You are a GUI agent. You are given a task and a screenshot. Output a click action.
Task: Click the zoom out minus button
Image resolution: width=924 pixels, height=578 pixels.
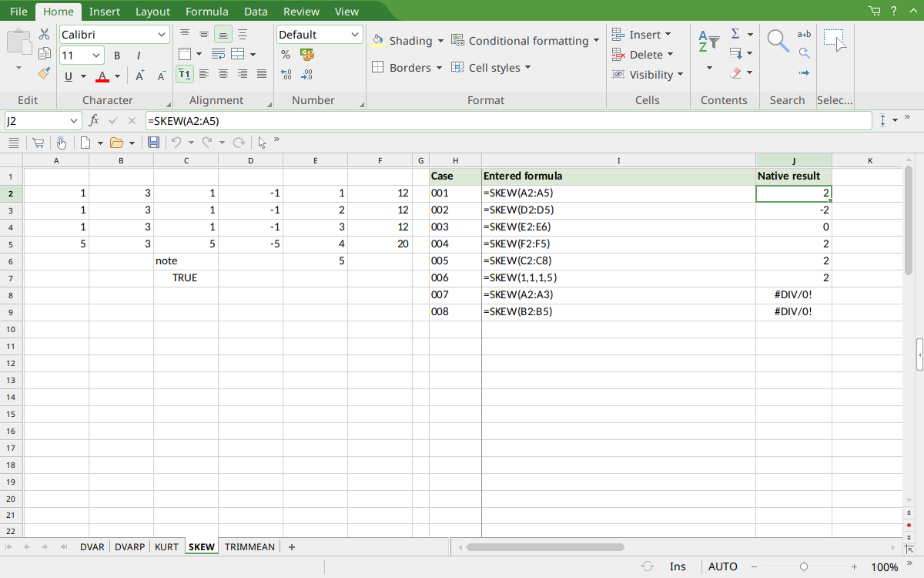(x=752, y=566)
